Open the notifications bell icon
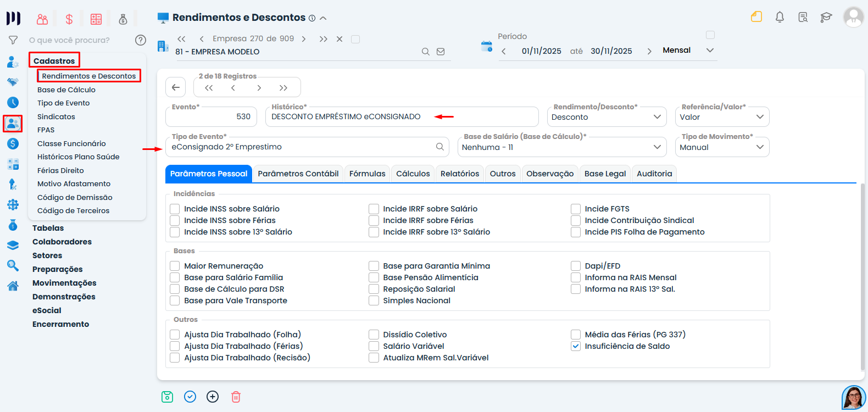 point(780,17)
